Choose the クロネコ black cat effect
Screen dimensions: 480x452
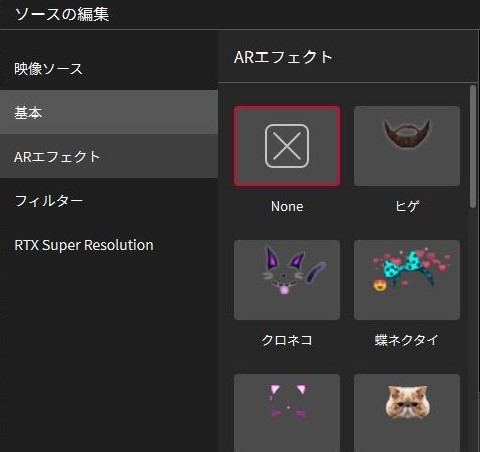point(287,280)
